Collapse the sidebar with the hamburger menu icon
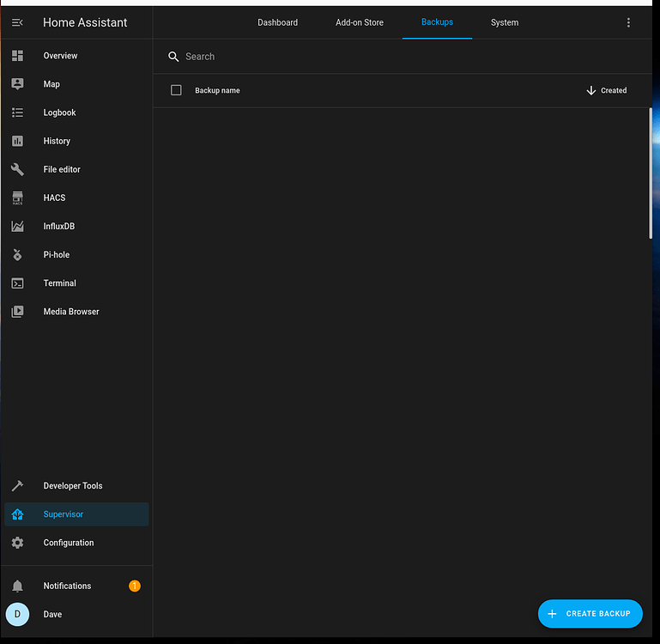 point(17,22)
